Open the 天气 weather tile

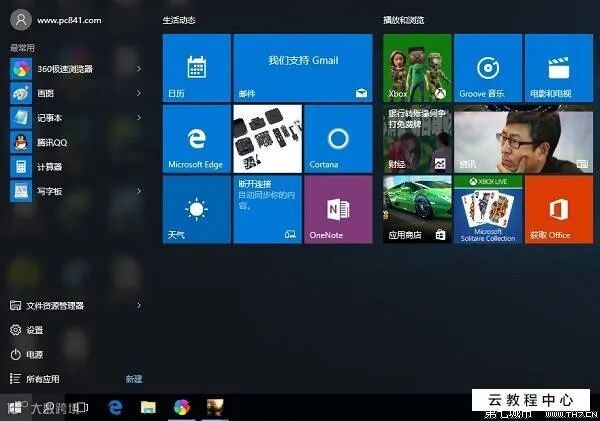coord(197,209)
